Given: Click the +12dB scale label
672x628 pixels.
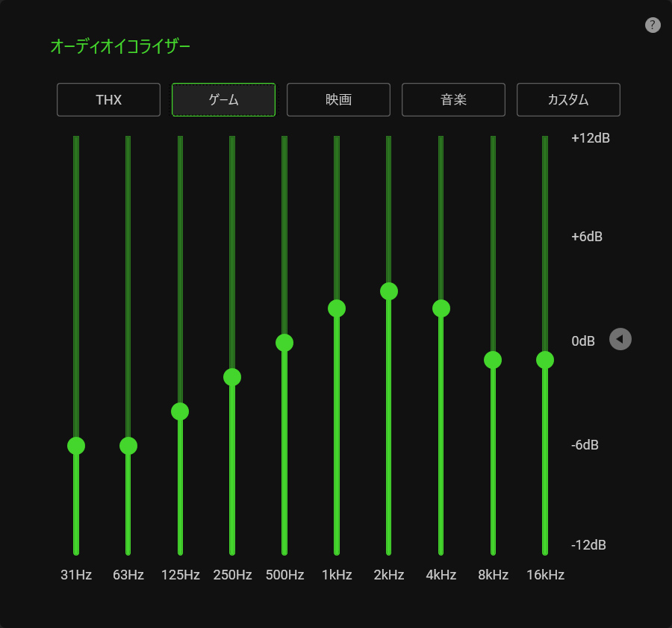Looking at the screenshot, I should pos(591,138).
